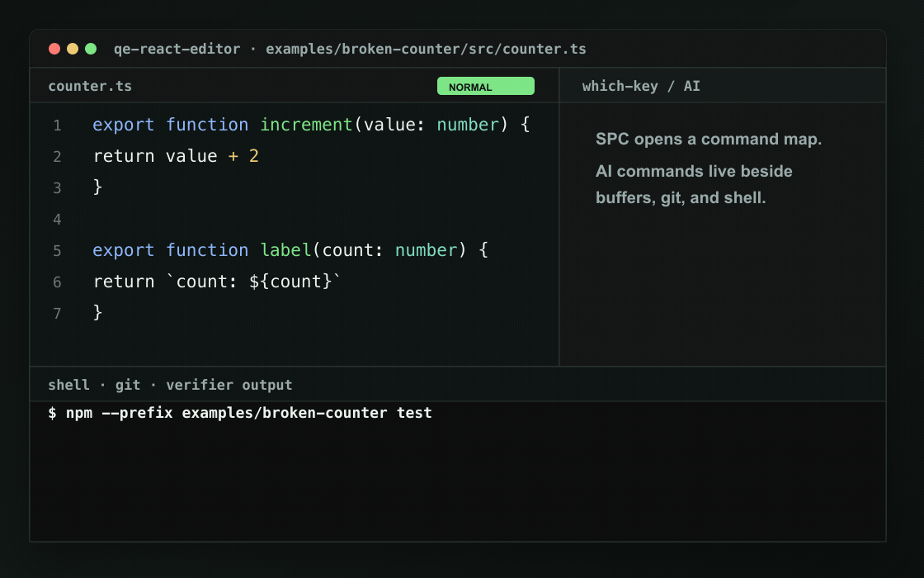Click line number 7 in the gutter
Screen dimensions: 924x578
(x=57, y=313)
